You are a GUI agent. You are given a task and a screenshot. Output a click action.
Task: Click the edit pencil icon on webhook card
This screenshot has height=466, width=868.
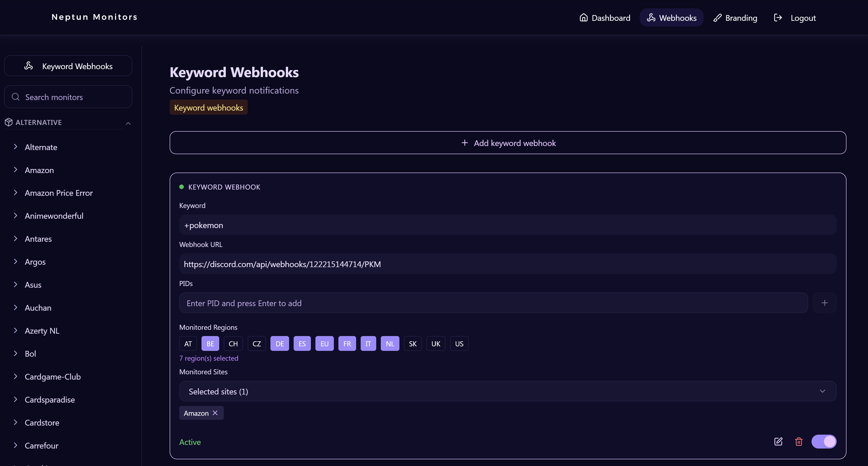click(778, 441)
